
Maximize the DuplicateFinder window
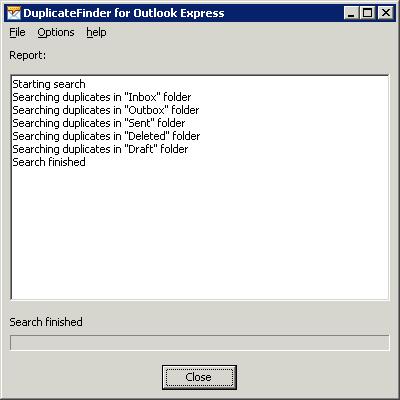click(368, 13)
